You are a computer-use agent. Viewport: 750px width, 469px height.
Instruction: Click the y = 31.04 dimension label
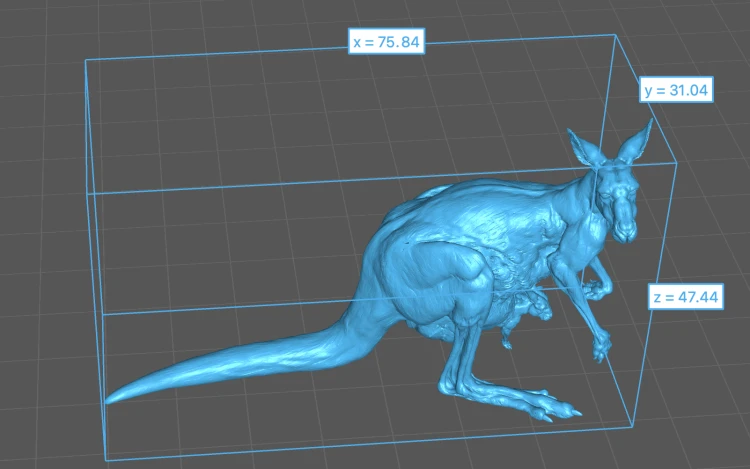click(676, 89)
